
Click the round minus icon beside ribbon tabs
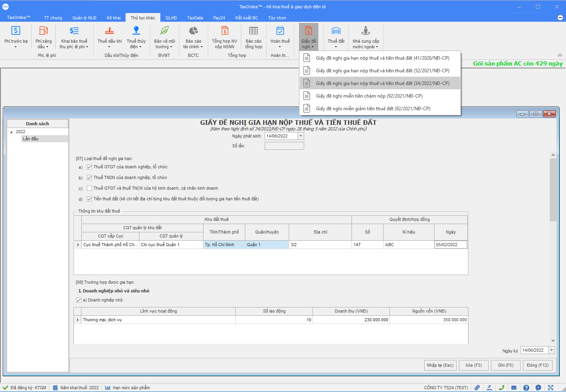click(560, 17)
